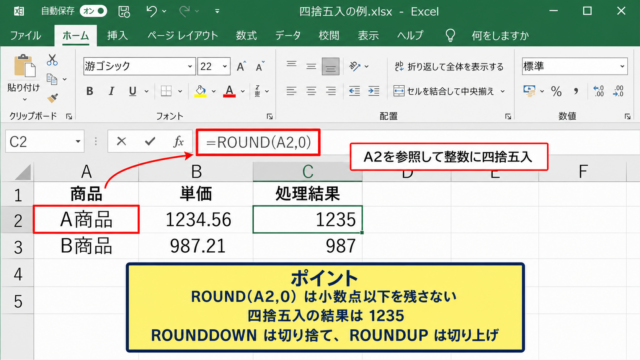This screenshot has height=360, width=640.
Task: Open the ヘルプ tab
Action: tap(410, 36)
